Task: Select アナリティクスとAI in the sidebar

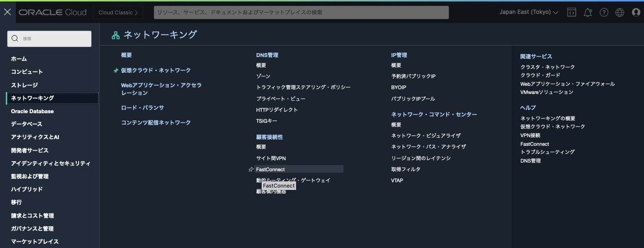Action: pyautogui.click(x=35, y=137)
